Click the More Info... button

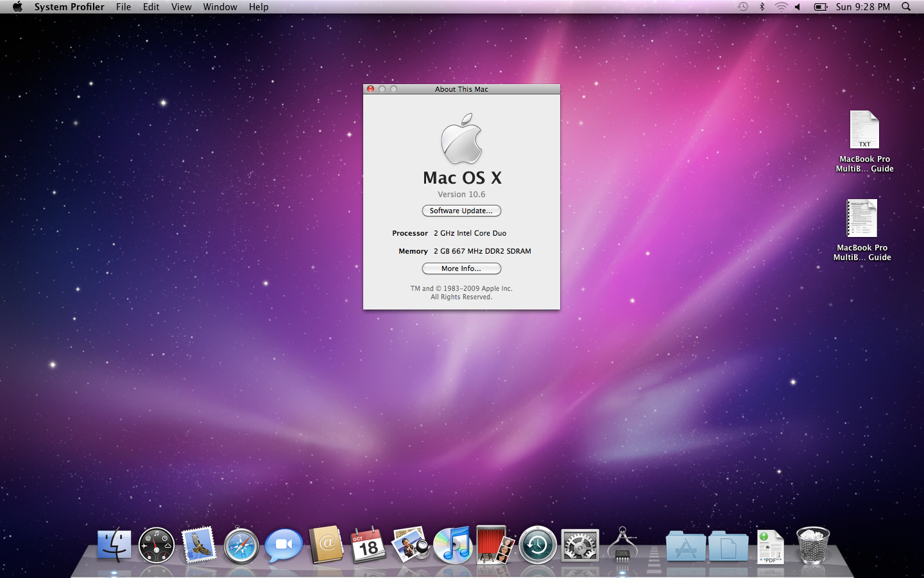(461, 268)
